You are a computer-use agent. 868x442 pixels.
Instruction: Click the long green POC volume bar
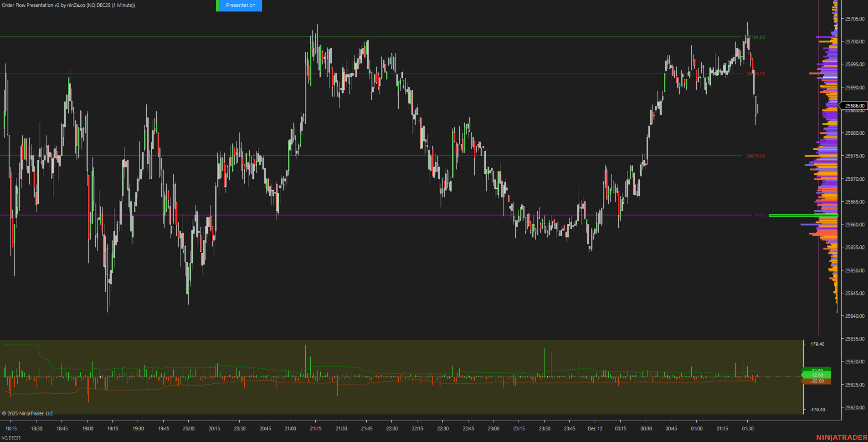point(803,215)
